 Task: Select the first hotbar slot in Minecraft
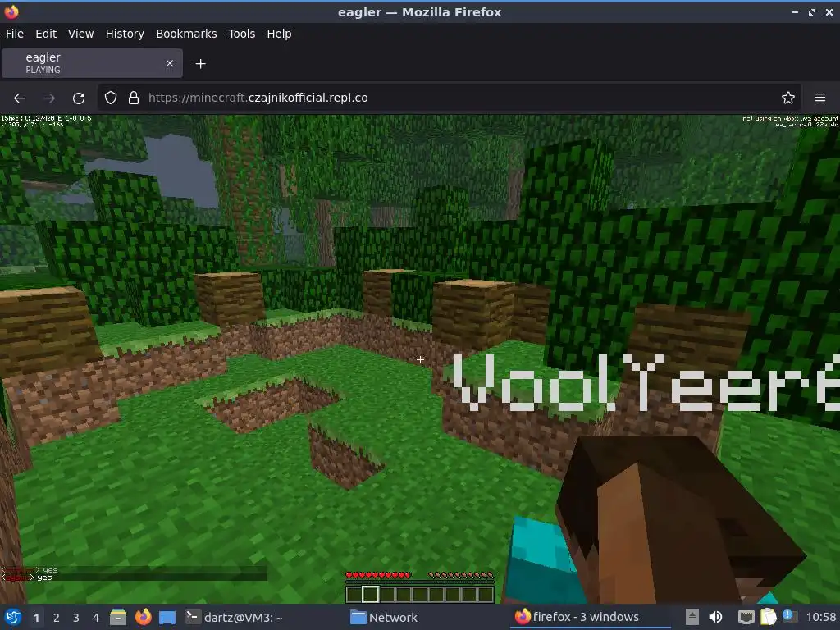pyautogui.click(x=354, y=594)
